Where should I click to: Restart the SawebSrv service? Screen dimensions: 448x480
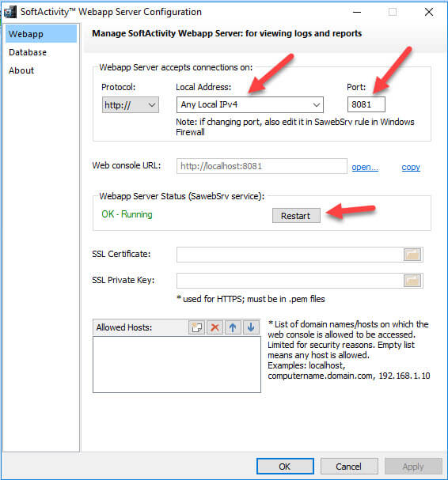pos(296,216)
